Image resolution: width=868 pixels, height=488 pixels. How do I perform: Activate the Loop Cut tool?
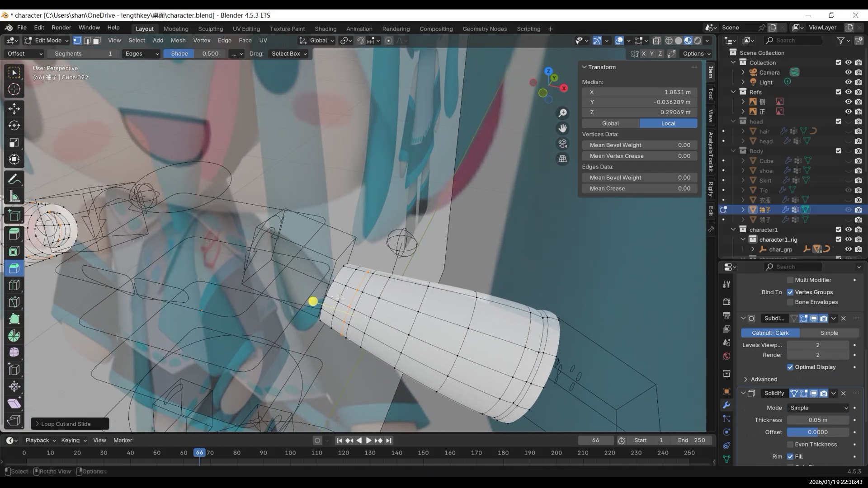tap(14, 285)
